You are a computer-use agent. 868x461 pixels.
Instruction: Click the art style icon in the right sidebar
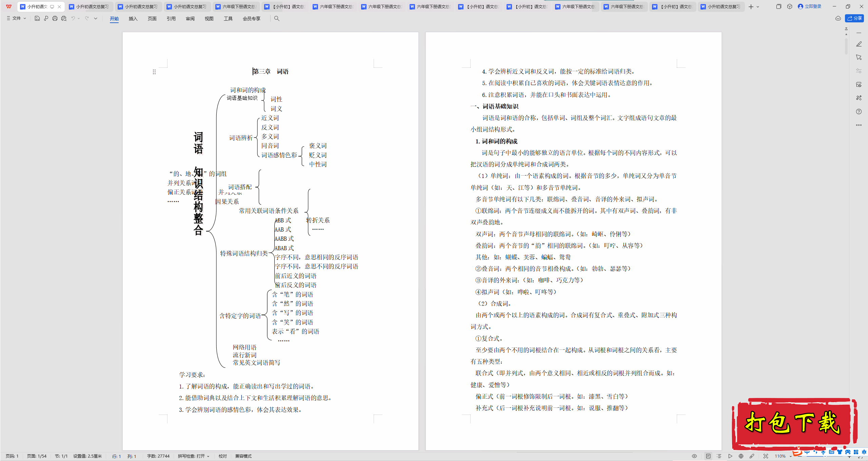pyautogui.click(x=859, y=84)
